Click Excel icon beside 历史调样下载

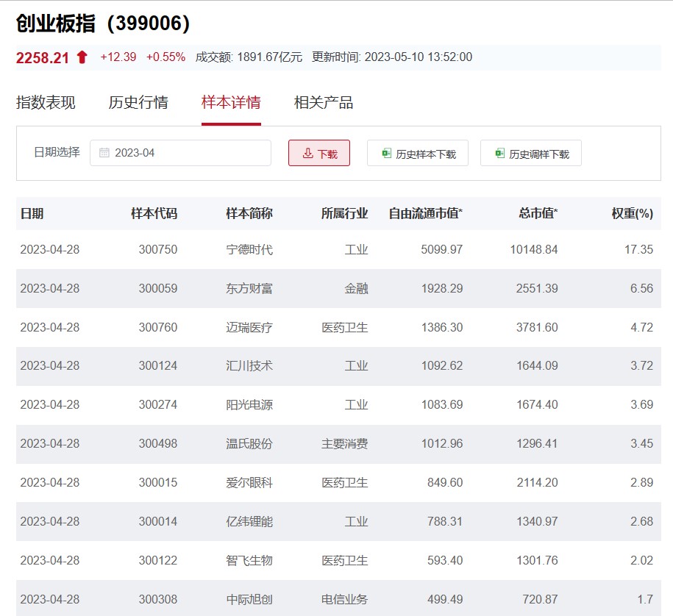[x=499, y=153]
